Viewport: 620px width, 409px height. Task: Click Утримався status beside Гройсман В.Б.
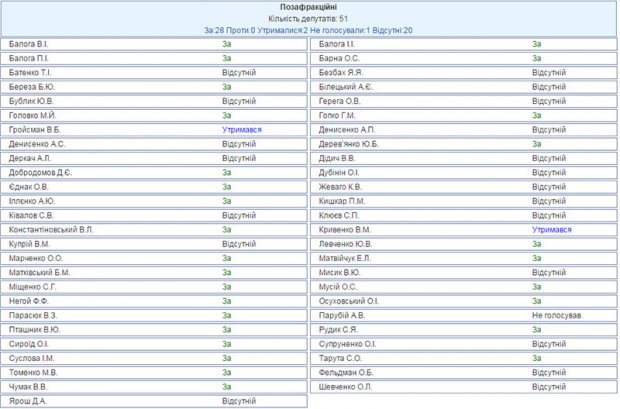pos(242,130)
